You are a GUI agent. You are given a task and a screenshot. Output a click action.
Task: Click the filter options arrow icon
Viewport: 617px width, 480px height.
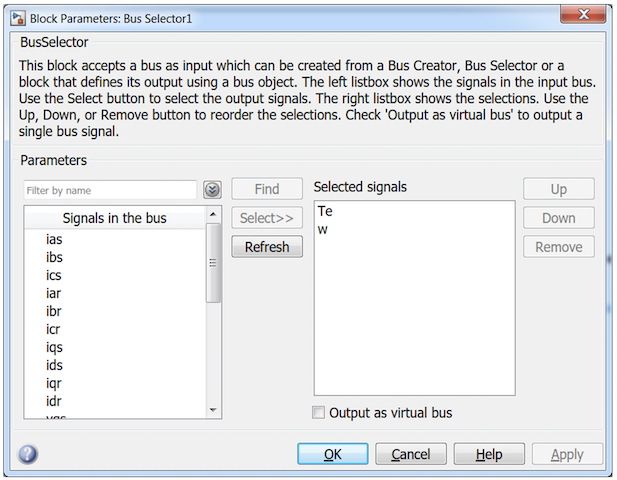212,189
